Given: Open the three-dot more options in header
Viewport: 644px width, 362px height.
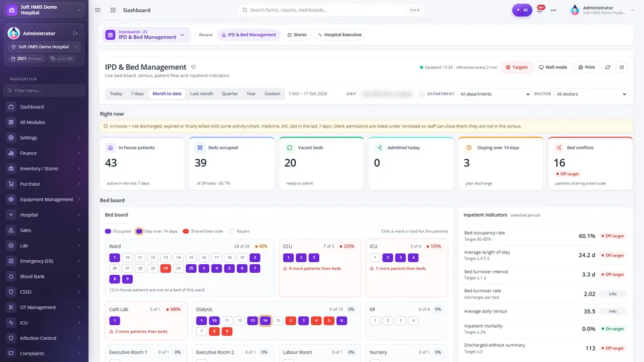Looking at the screenshot, I should tap(553, 10).
